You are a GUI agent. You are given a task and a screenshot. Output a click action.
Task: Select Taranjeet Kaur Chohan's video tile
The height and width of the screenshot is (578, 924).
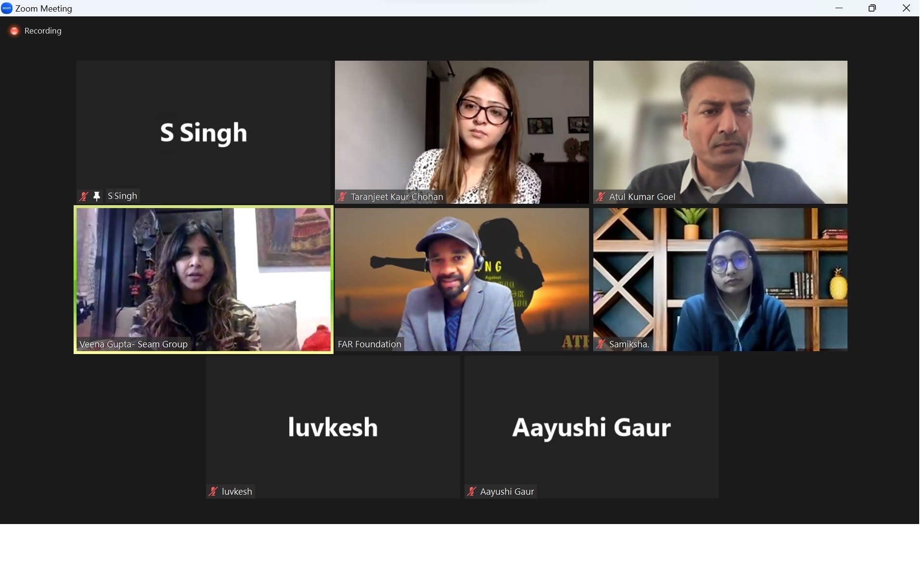point(462,132)
